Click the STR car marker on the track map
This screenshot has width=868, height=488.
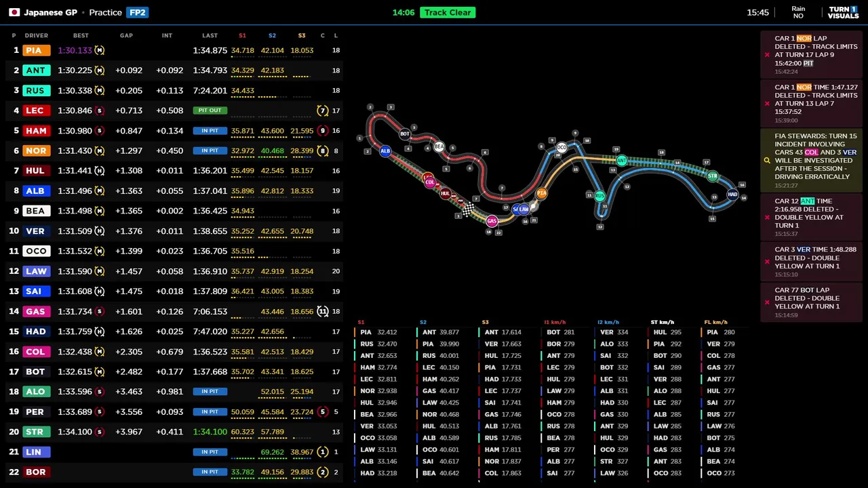712,176
